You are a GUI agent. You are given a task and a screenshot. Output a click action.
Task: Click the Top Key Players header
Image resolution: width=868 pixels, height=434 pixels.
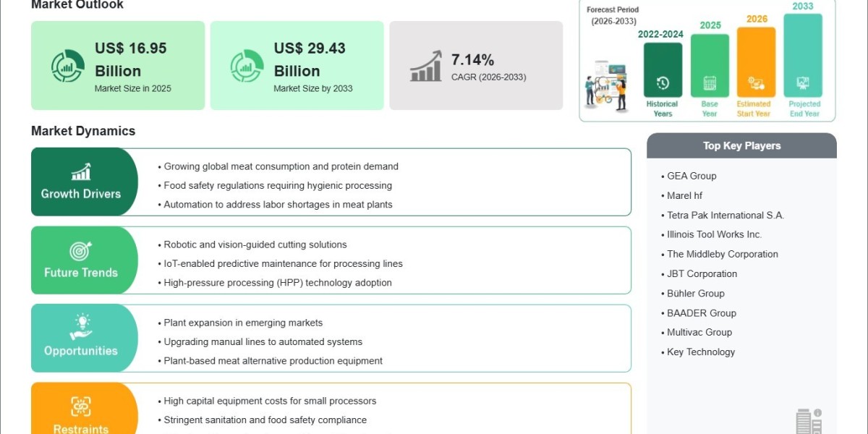(741, 145)
